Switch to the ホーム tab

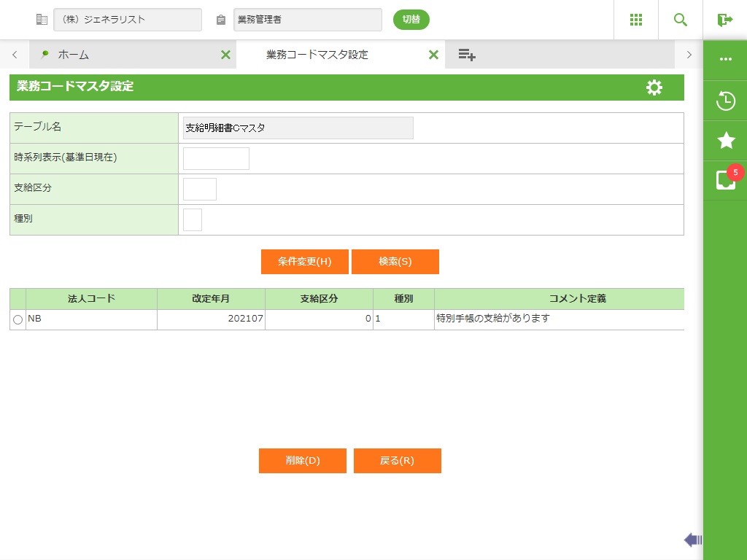tap(74, 55)
